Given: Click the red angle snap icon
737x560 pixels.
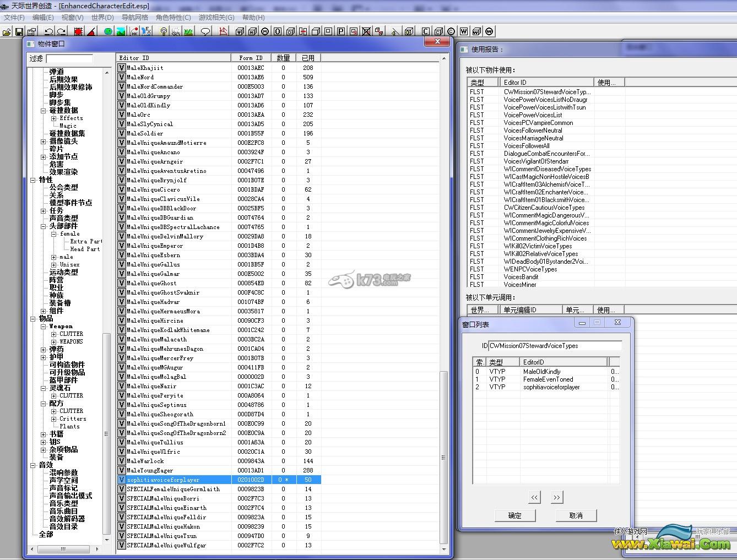Looking at the screenshot, I should point(91,31).
